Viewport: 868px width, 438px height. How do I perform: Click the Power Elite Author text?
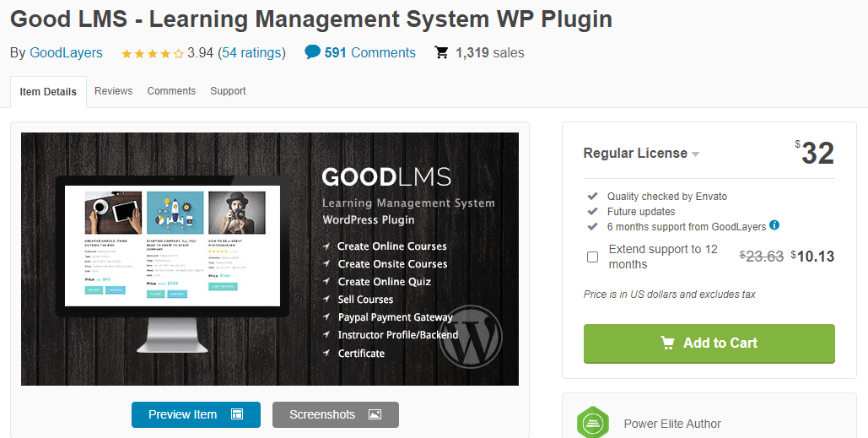pos(672,424)
